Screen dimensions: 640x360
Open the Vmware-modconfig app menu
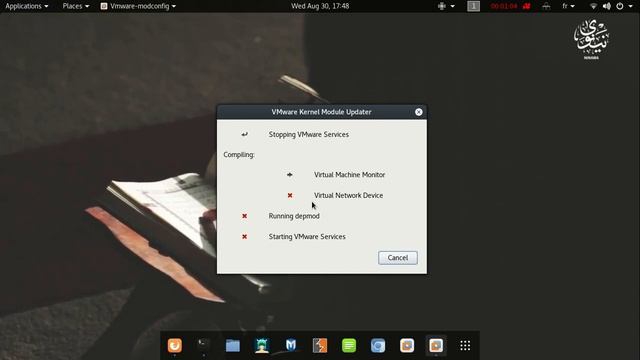click(138, 6)
